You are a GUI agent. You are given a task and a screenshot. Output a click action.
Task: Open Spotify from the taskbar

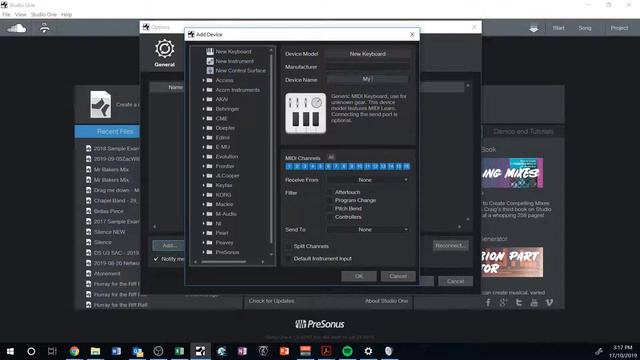(347, 351)
